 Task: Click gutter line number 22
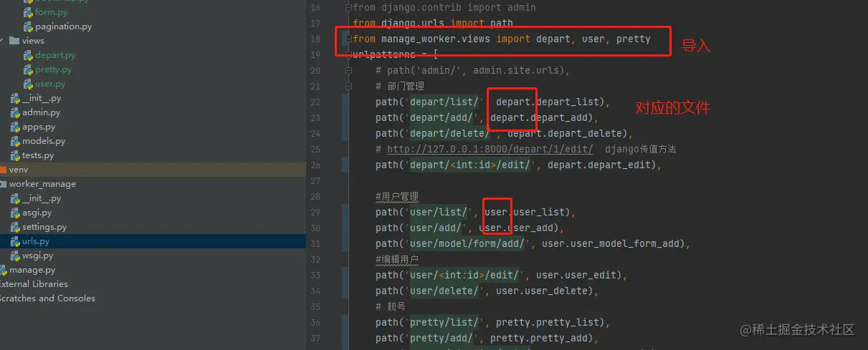(x=315, y=102)
